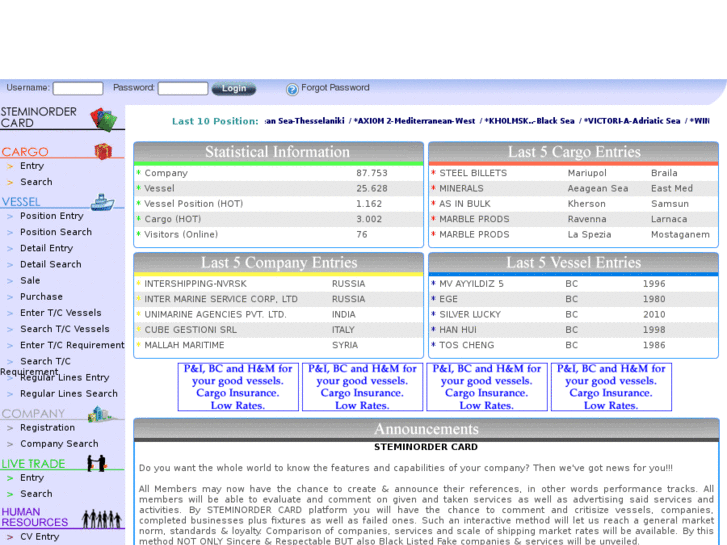Click the arrow bullet beside Live Trade Entry
The height and width of the screenshot is (545, 727).
[10, 478]
